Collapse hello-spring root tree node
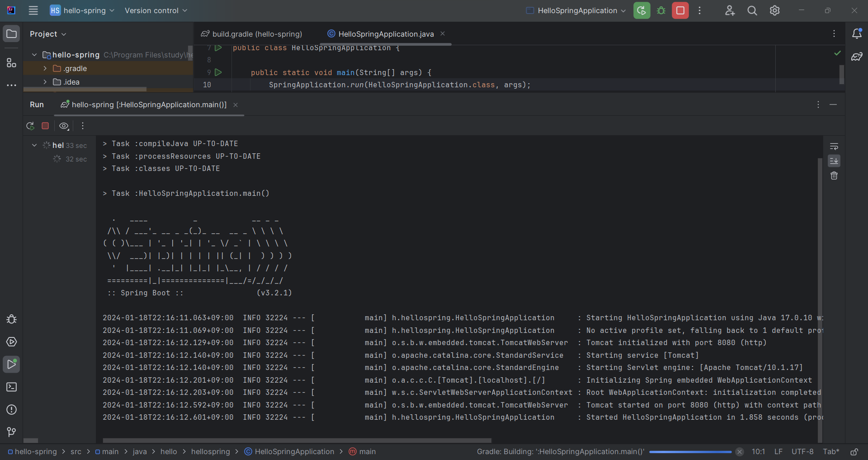This screenshot has height=460, width=868. (x=34, y=55)
